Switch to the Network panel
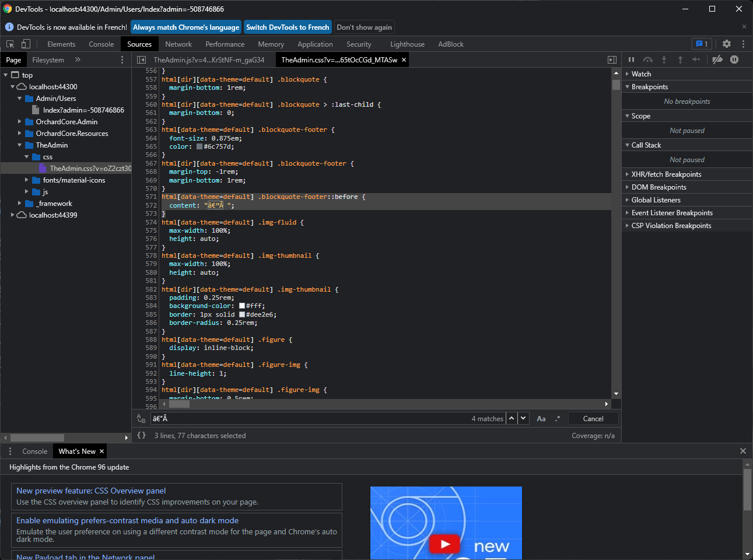 pos(178,44)
